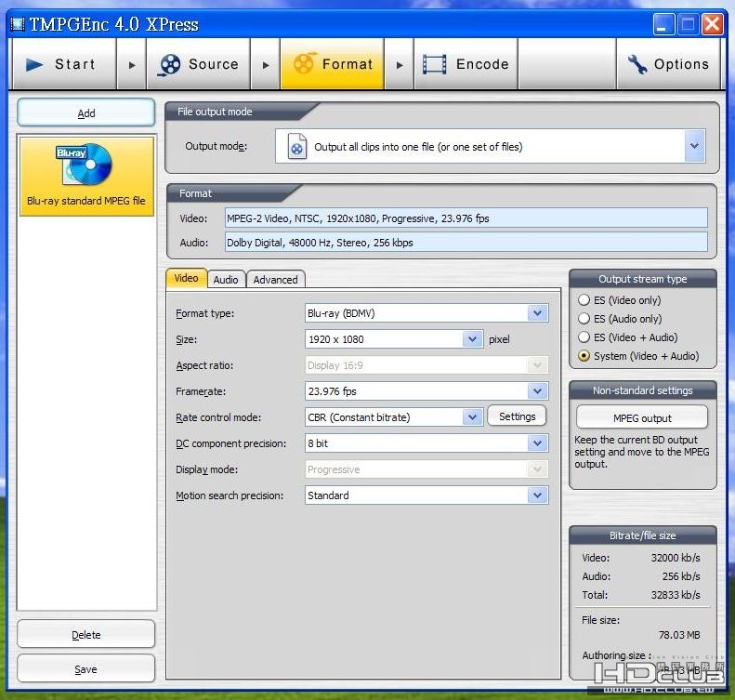
Task: Open the Source stage
Action: (198, 64)
